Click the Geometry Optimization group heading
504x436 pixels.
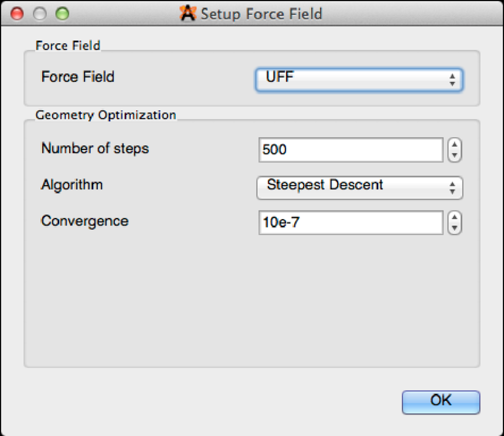(105, 115)
